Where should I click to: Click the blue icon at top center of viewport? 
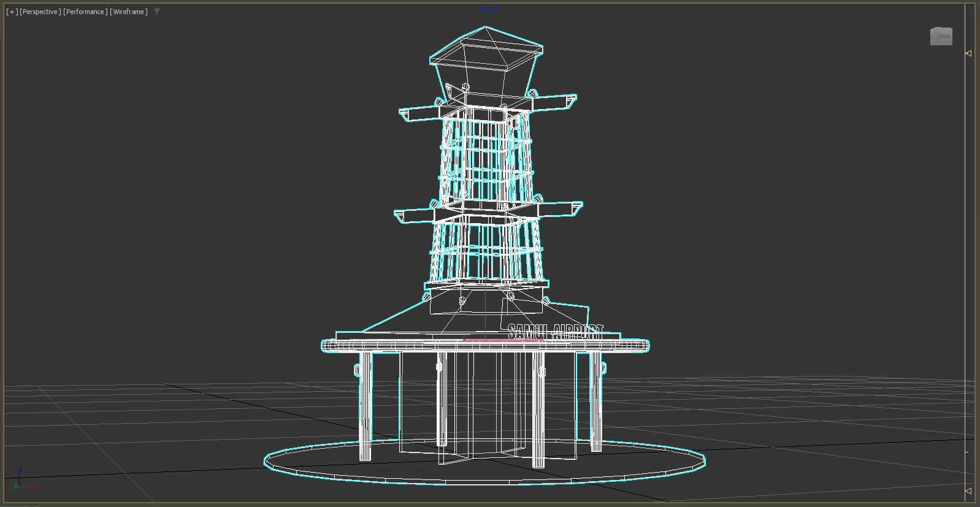tap(489, 7)
